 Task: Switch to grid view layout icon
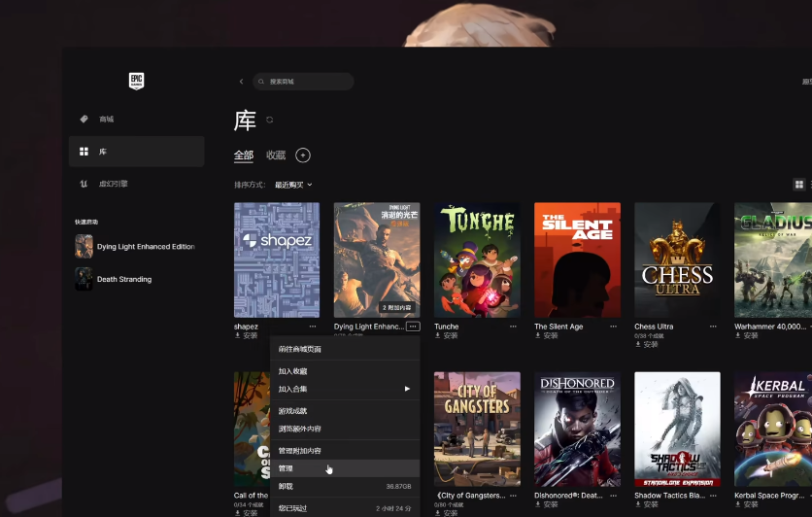point(799,184)
